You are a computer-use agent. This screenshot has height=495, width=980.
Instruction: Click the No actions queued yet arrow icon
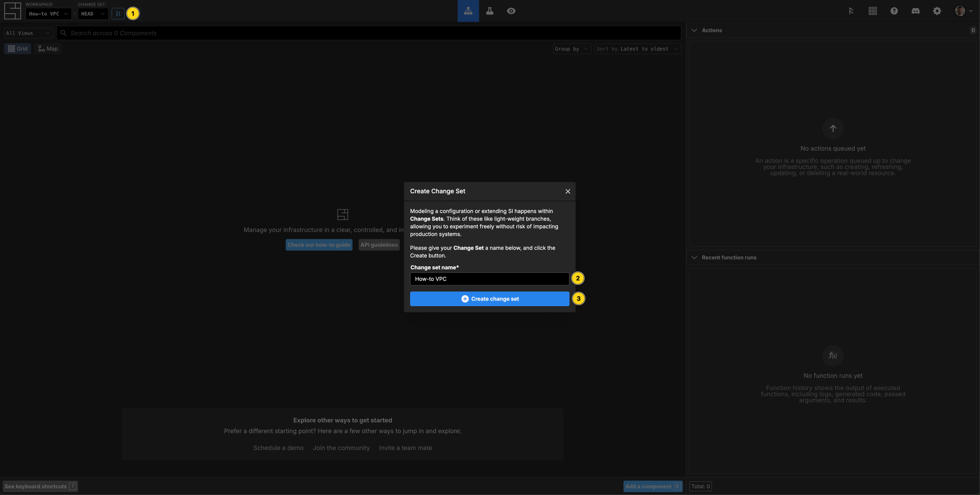(833, 129)
